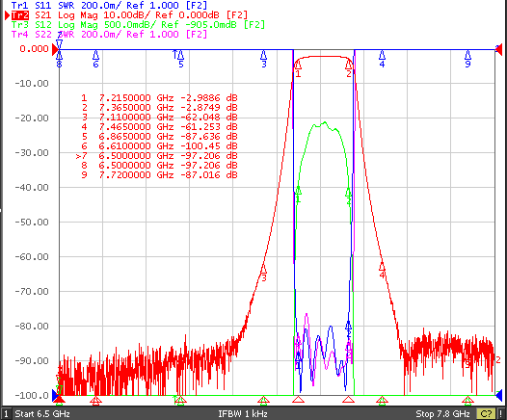Click blue marker 9 at top of graph
This screenshot has width=507, height=420.
[467, 59]
